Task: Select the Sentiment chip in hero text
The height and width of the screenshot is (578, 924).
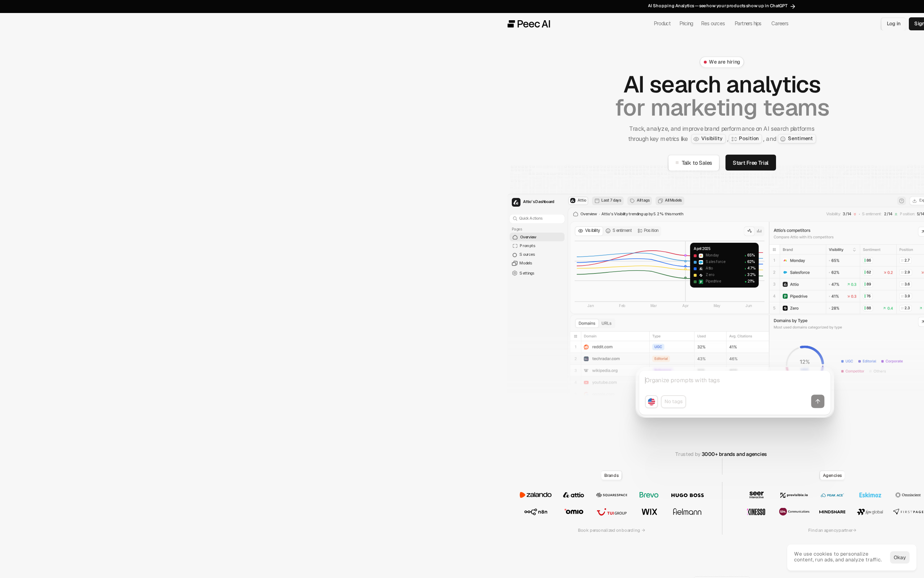Action: (797, 139)
